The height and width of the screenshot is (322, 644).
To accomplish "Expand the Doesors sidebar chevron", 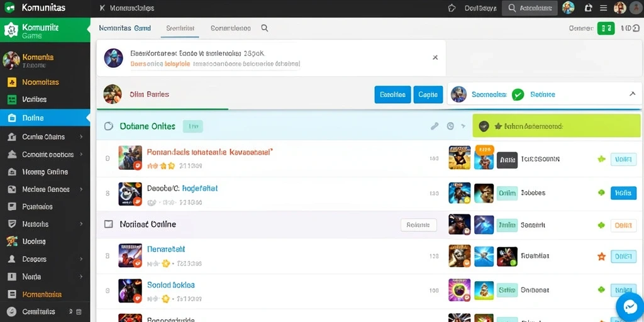I will pyautogui.click(x=81, y=259).
